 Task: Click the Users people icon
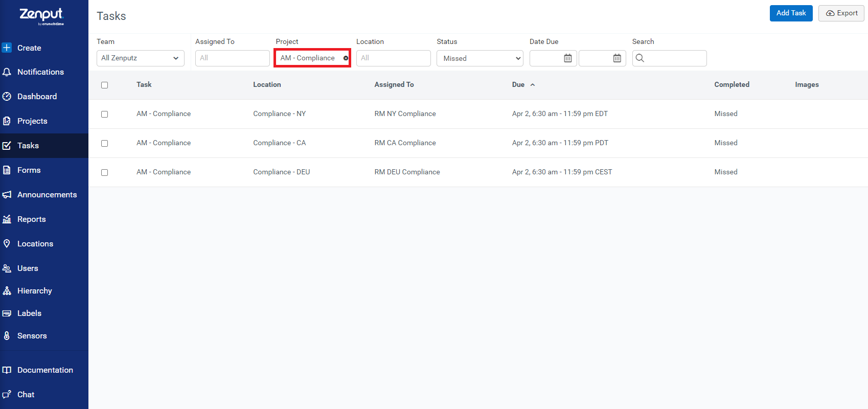click(7, 268)
